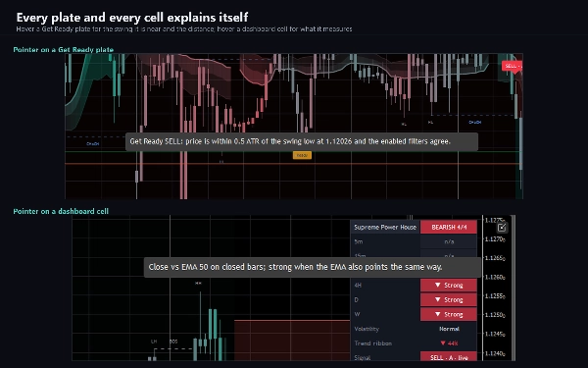The width and height of the screenshot is (588, 368).
Task: Select the 5m row n/a cell
Action: click(x=449, y=241)
